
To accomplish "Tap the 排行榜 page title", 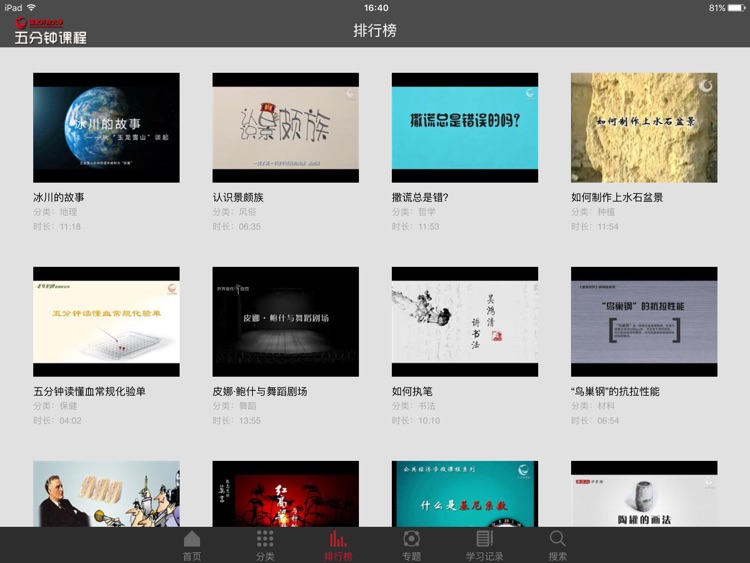I will coord(375,31).
